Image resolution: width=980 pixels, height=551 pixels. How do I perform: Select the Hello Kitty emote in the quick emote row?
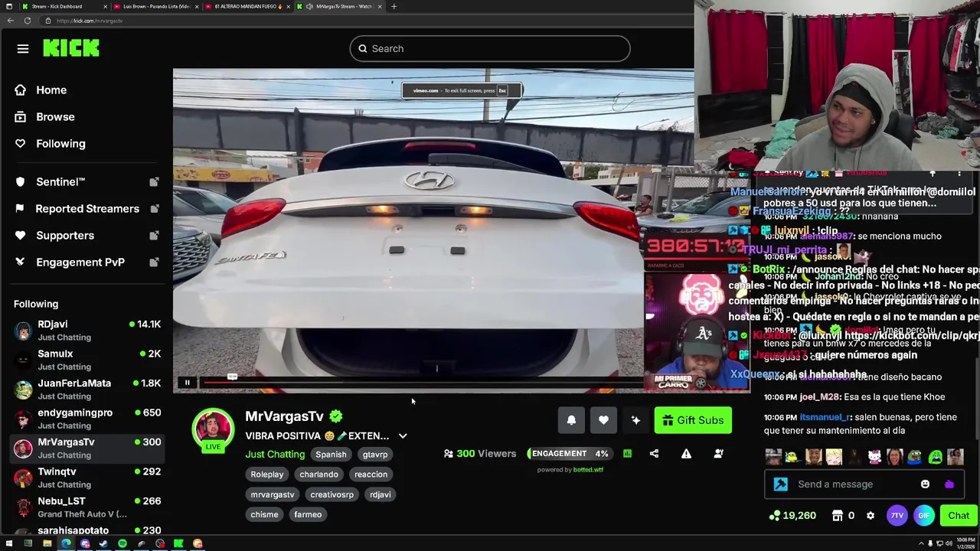(874, 458)
